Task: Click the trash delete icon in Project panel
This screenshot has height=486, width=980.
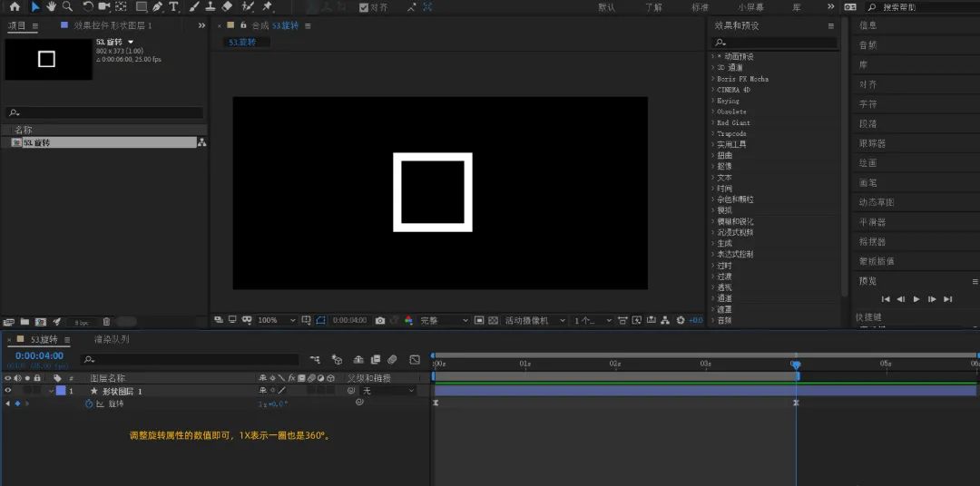Action: (x=106, y=322)
